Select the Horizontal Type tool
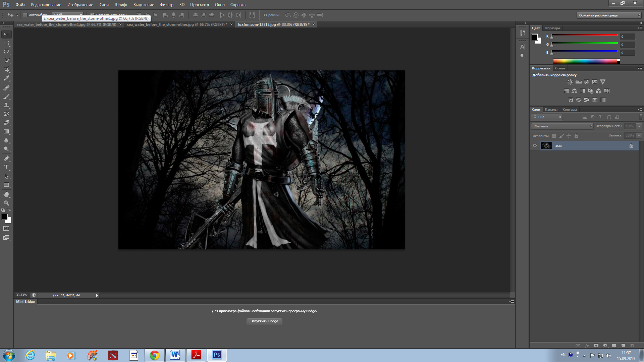644x362 pixels. point(6,167)
